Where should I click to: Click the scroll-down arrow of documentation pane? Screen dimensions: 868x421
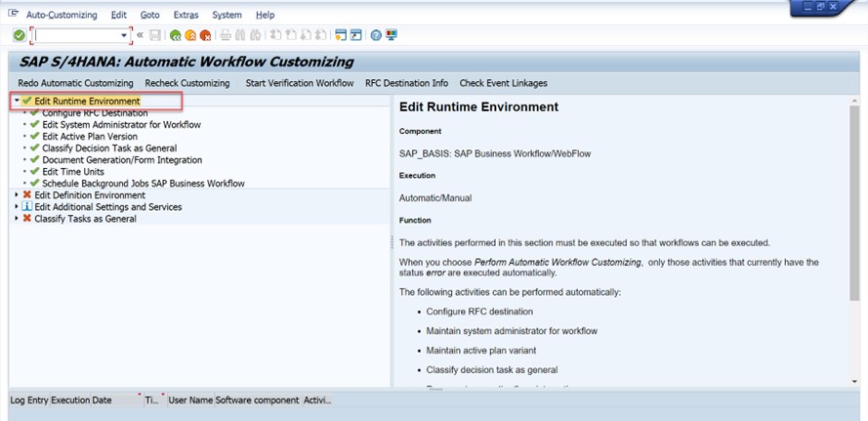click(854, 381)
